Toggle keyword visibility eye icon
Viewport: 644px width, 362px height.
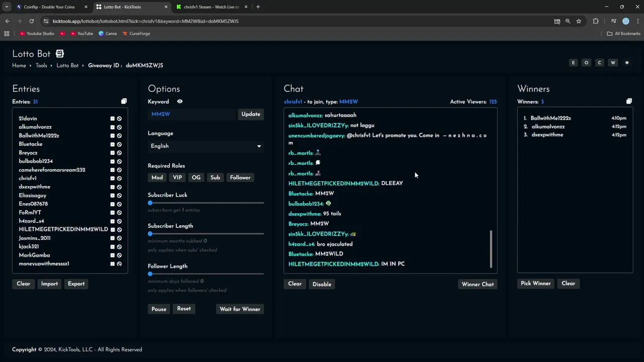(x=180, y=102)
